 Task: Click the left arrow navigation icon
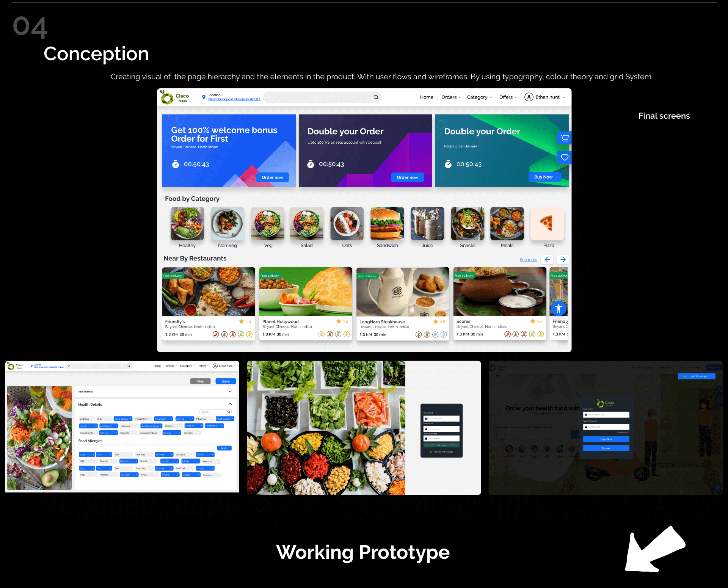pyautogui.click(x=547, y=259)
